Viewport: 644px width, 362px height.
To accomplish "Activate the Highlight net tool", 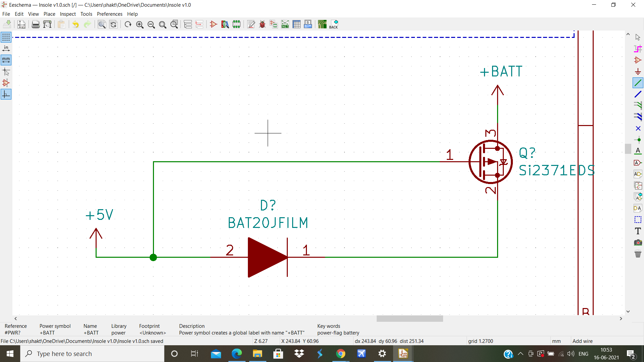I will (x=638, y=49).
